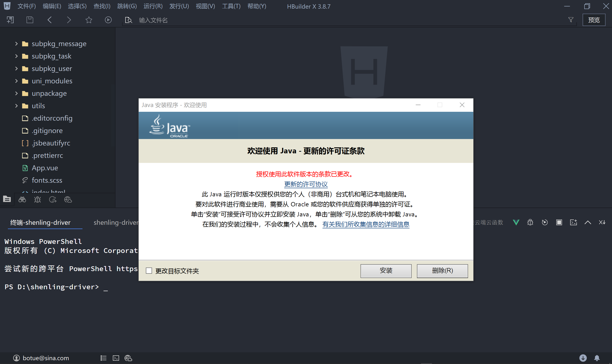This screenshot has width=612, height=364.
Task: Click the stop square icon in terminal panel
Action: [559, 222]
